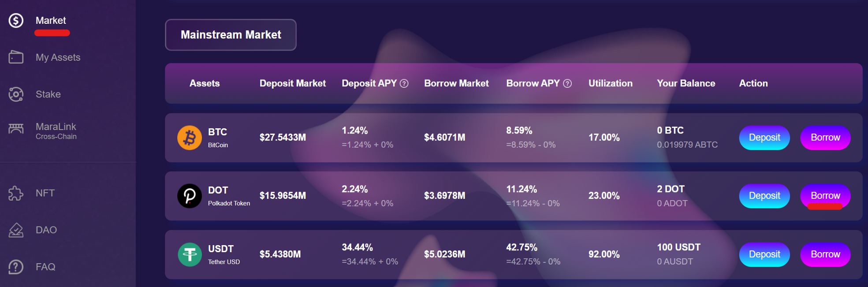This screenshot has height=287, width=868.
Task: Click the 23.00% utilization value
Action: pyautogui.click(x=604, y=196)
